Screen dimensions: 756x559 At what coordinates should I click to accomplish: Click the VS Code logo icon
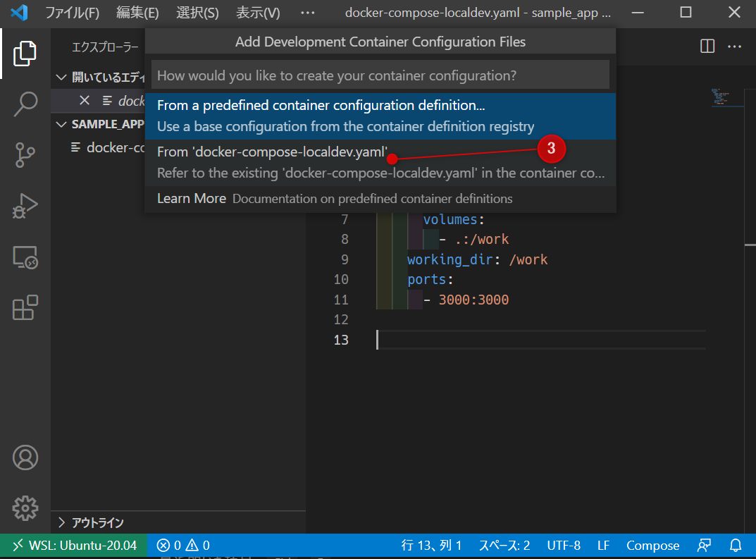coord(19,13)
